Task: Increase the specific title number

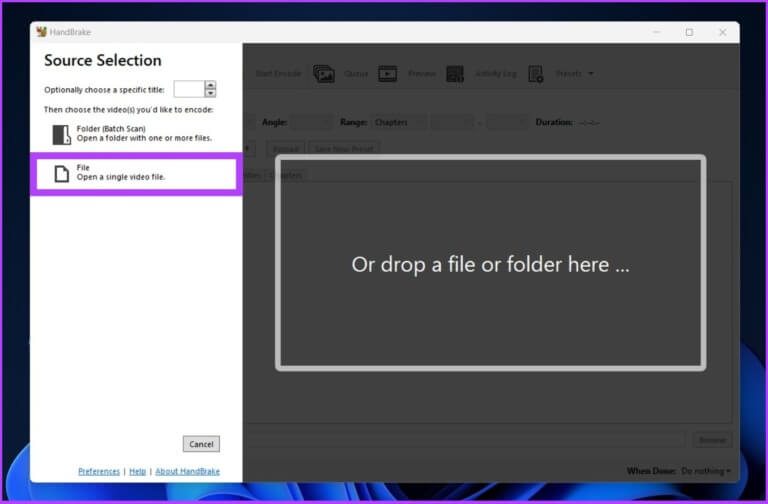Action: pos(210,85)
